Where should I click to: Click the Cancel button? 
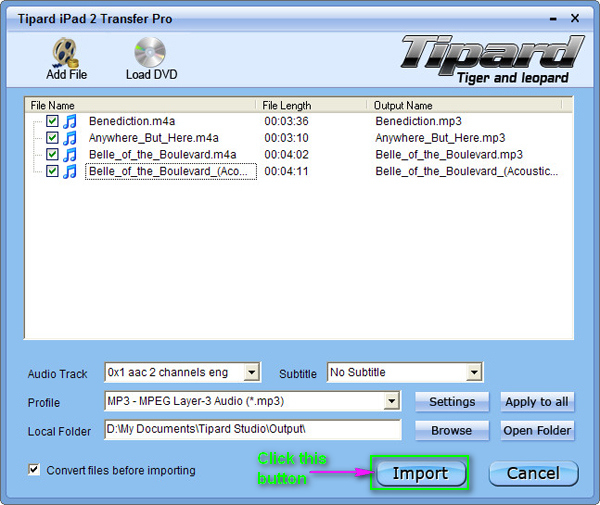pyautogui.click(x=533, y=473)
